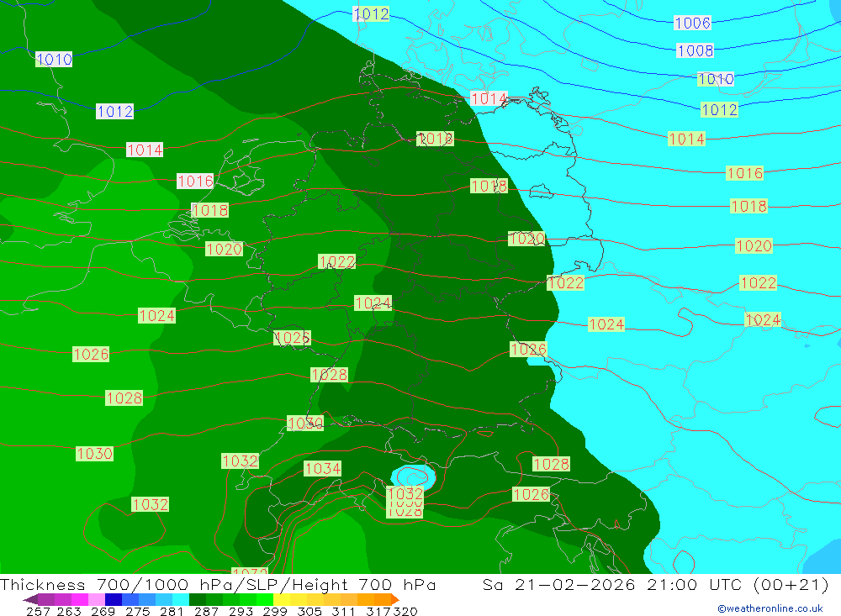Click the cyan swatch in the thickness legend
The height and width of the screenshot is (616, 841).
click(x=181, y=599)
